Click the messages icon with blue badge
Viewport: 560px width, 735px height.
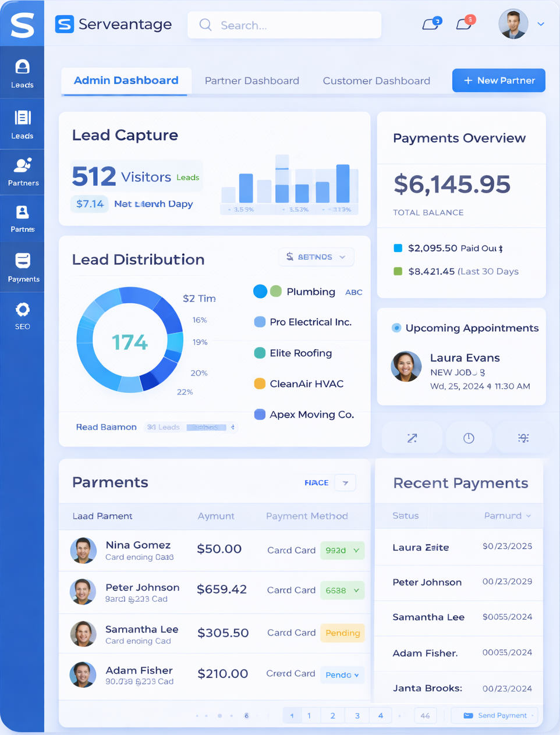(431, 24)
